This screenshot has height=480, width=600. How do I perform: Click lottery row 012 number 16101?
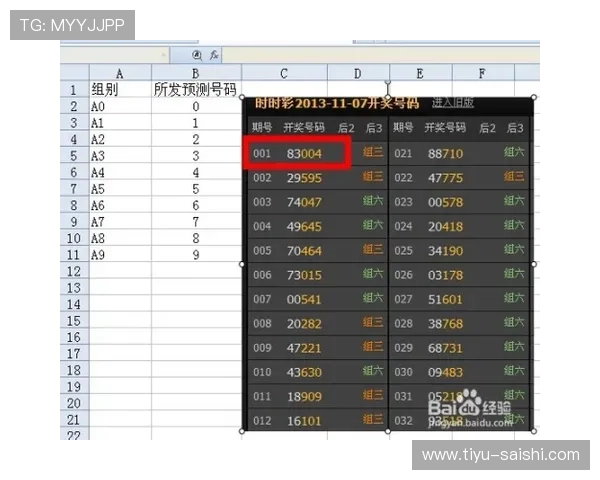pyautogui.click(x=304, y=421)
